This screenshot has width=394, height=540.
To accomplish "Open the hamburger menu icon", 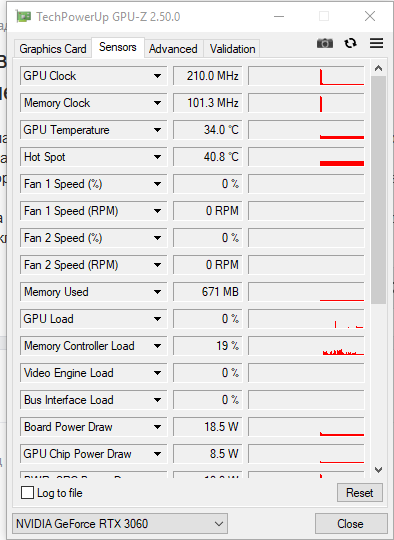I will pos(376,43).
